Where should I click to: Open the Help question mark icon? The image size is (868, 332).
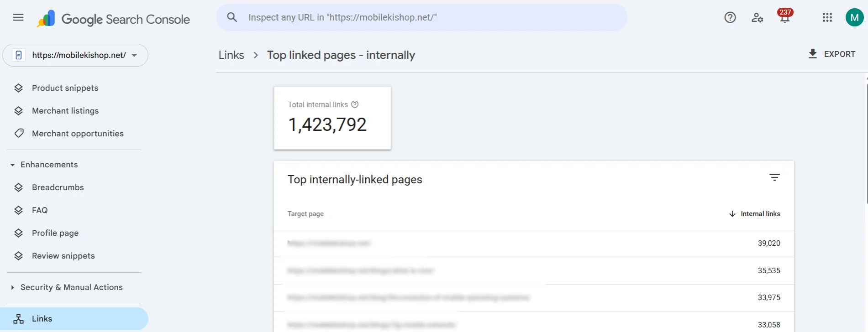(730, 17)
